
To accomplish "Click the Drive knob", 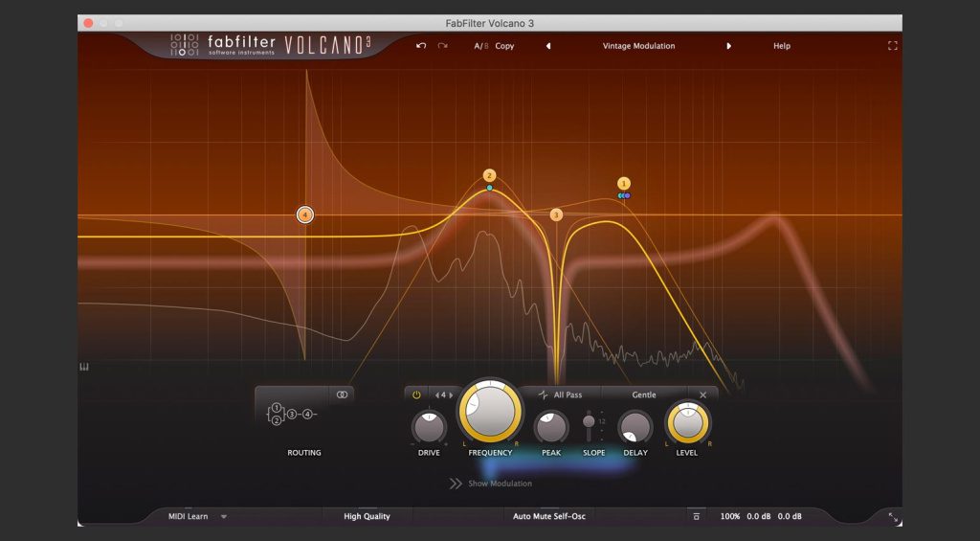I will pyautogui.click(x=430, y=427).
